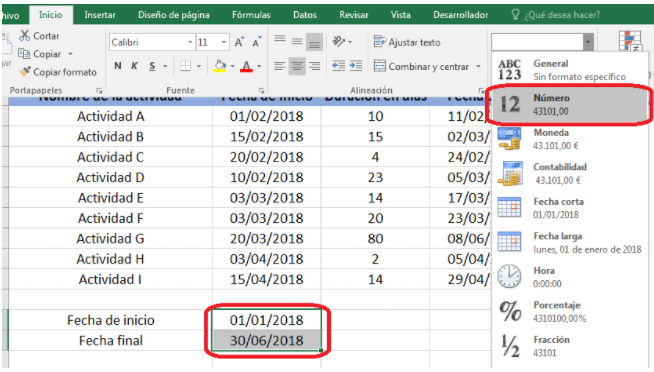Viewport: 654px width, 372px height.
Task: Open Portapapeles dialog launcher
Action: click(x=99, y=90)
